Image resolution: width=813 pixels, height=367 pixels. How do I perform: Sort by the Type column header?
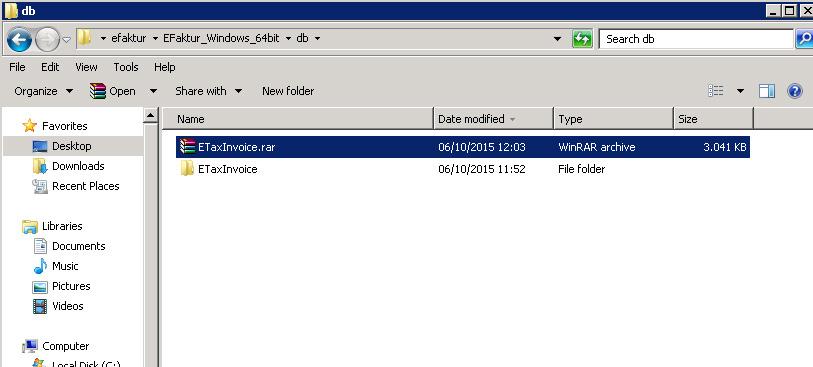(614, 119)
